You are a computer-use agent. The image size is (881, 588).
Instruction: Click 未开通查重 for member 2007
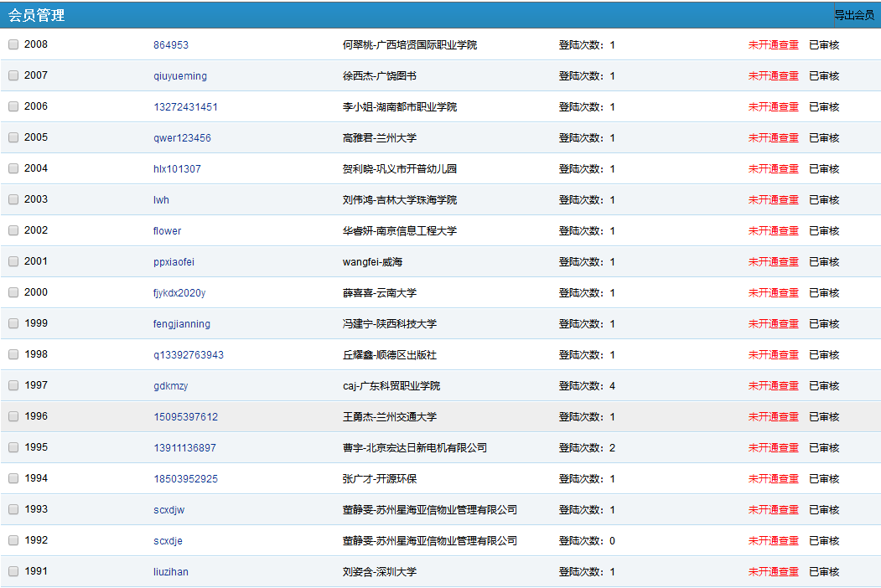click(773, 76)
